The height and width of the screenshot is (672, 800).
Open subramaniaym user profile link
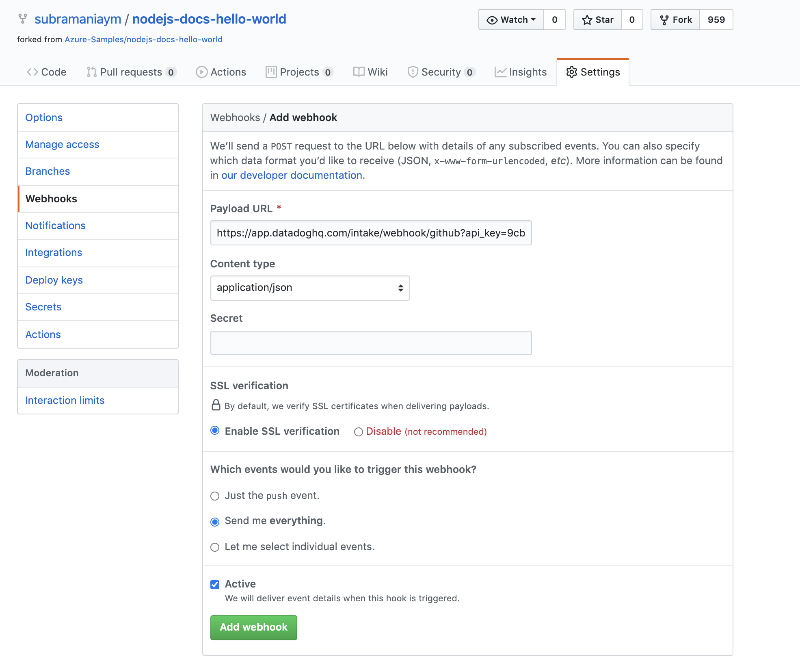point(78,19)
